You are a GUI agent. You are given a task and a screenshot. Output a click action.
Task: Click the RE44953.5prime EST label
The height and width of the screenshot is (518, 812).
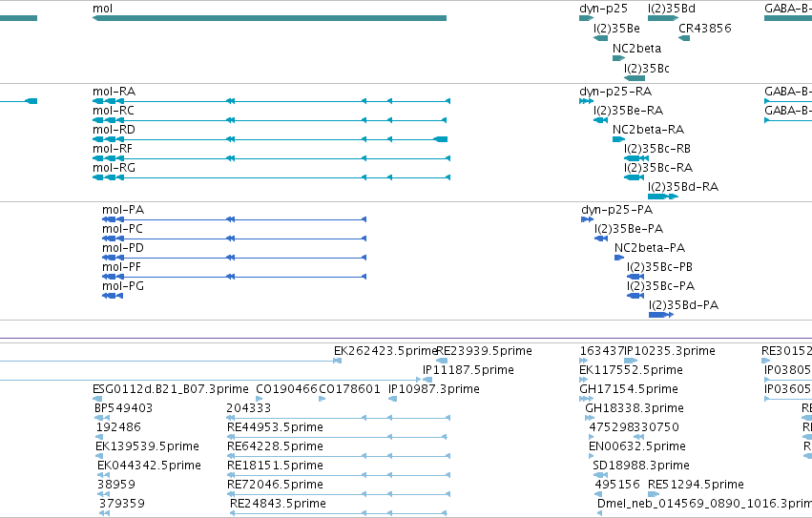coord(275,428)
